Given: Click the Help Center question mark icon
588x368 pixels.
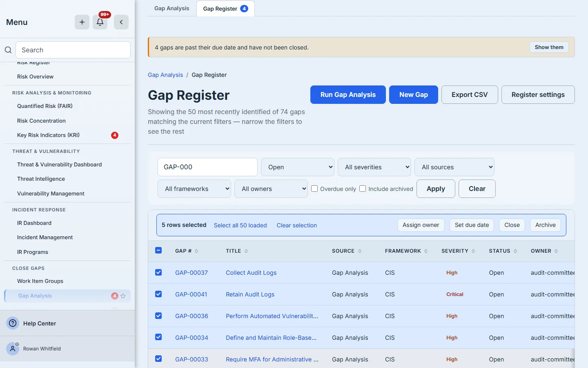Looking at the screenshot, I should click(x=13, y=323).
